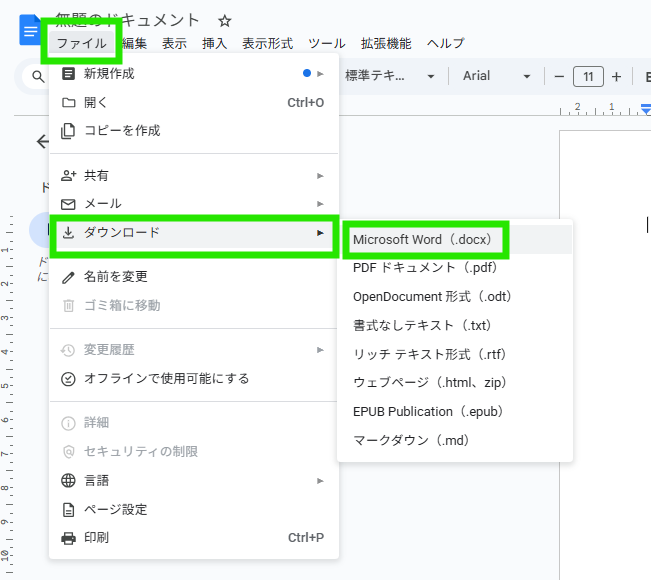Open the Arial font dropdown

[x=496, y=76]
